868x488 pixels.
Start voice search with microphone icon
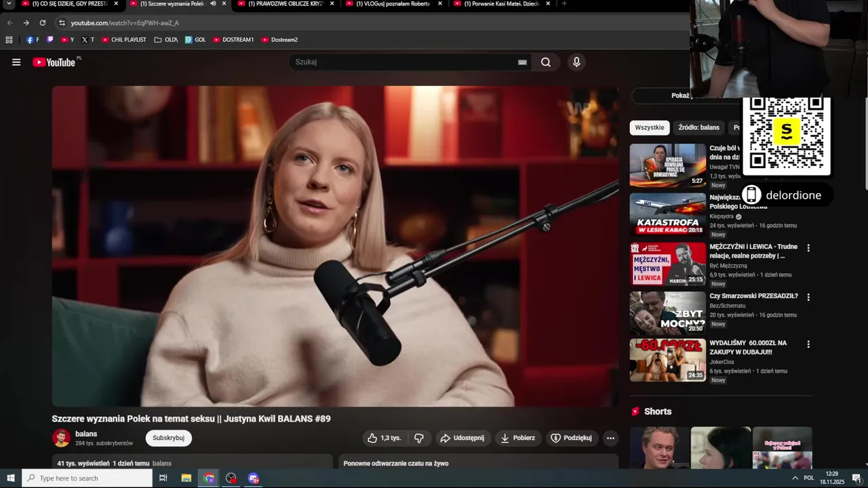[x=576, y=62]
